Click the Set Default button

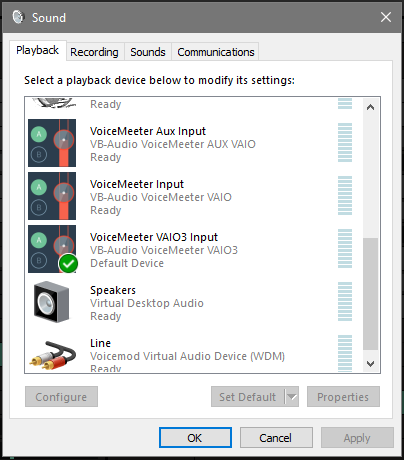(248, 397)
